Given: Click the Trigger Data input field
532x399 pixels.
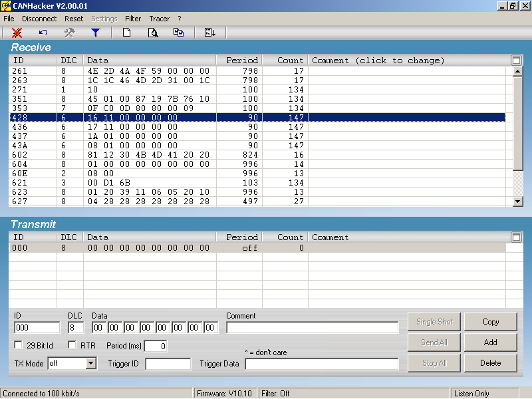Looking at the screenshot, I should pos(322,364).
